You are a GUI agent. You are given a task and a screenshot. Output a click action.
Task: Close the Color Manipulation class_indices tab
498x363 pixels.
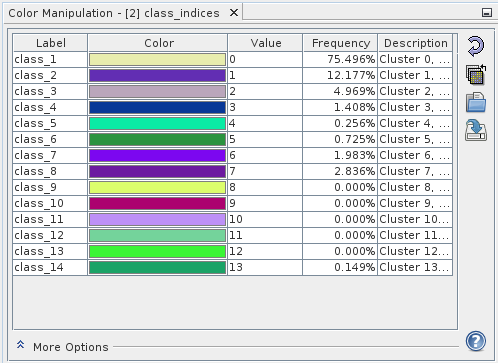click(x=234, y=13)
